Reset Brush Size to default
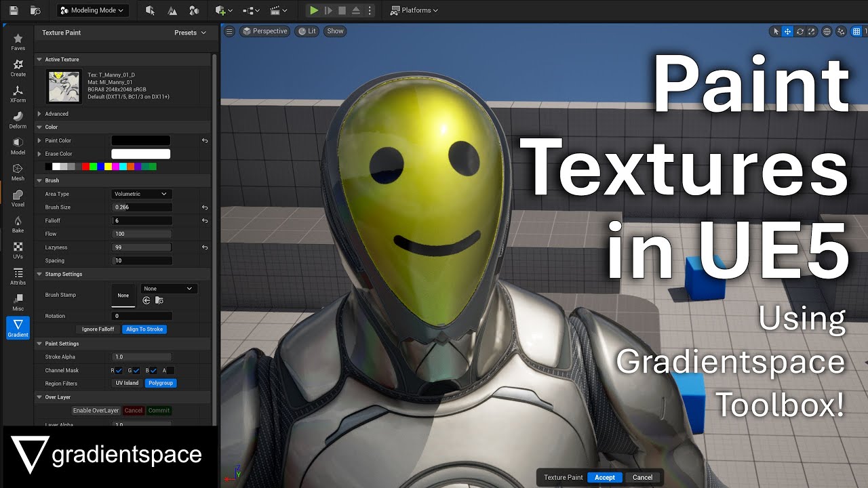This screenshot has width=868, height=488. pos(205,207)
